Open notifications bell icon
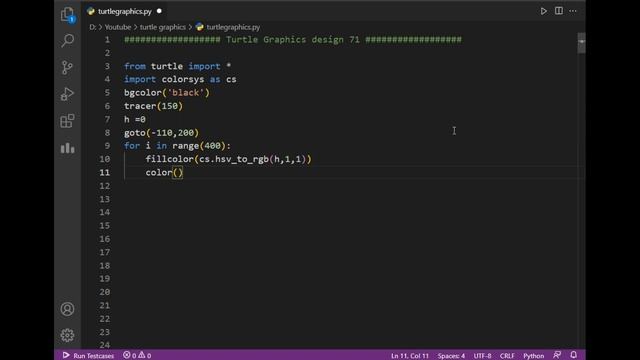Viewport: 640px width, 360px height. point(573,355)
